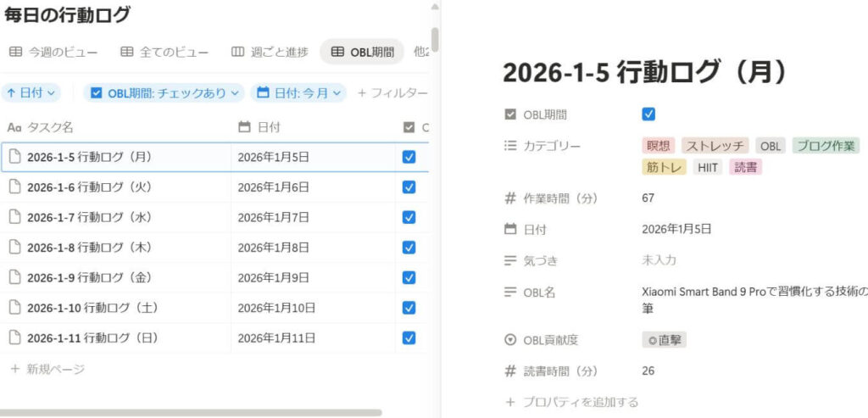
Task: Open the 日付 sort dropdown
Action: [x=31, y=93]
